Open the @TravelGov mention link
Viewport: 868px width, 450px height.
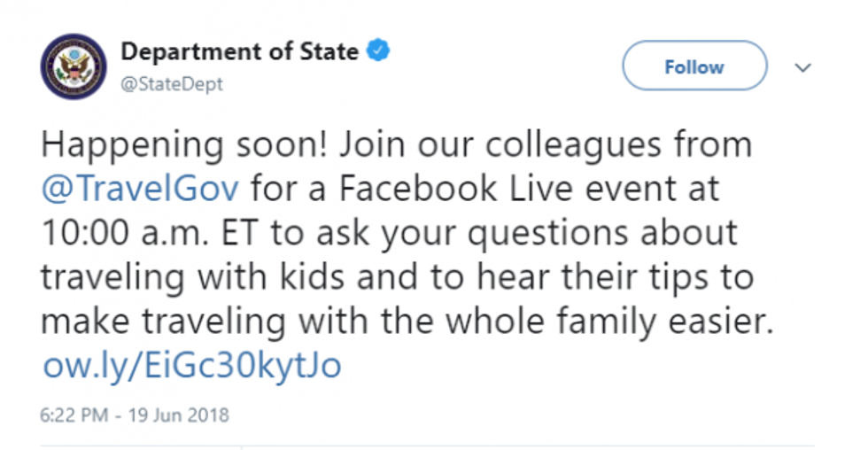click(x=140, y=188)
